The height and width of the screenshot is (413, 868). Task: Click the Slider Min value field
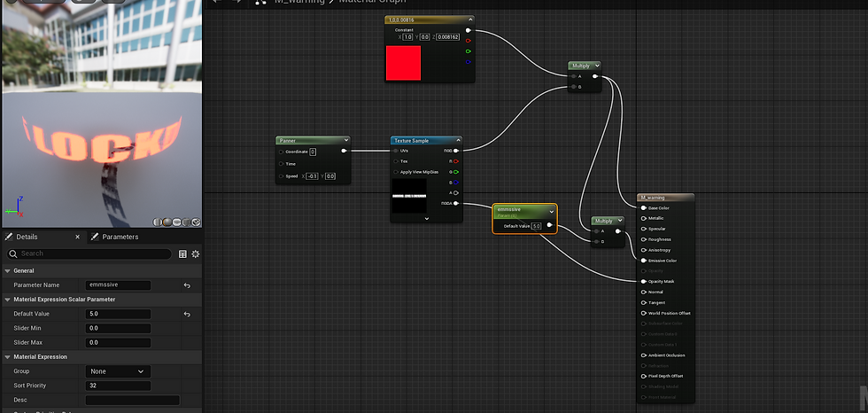coord(118,328)
